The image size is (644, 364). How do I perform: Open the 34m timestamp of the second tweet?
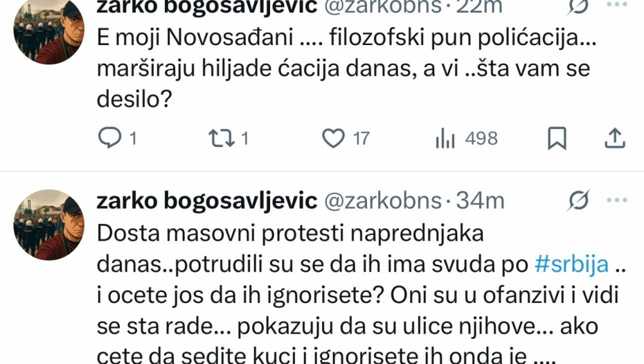pos(480,201)
